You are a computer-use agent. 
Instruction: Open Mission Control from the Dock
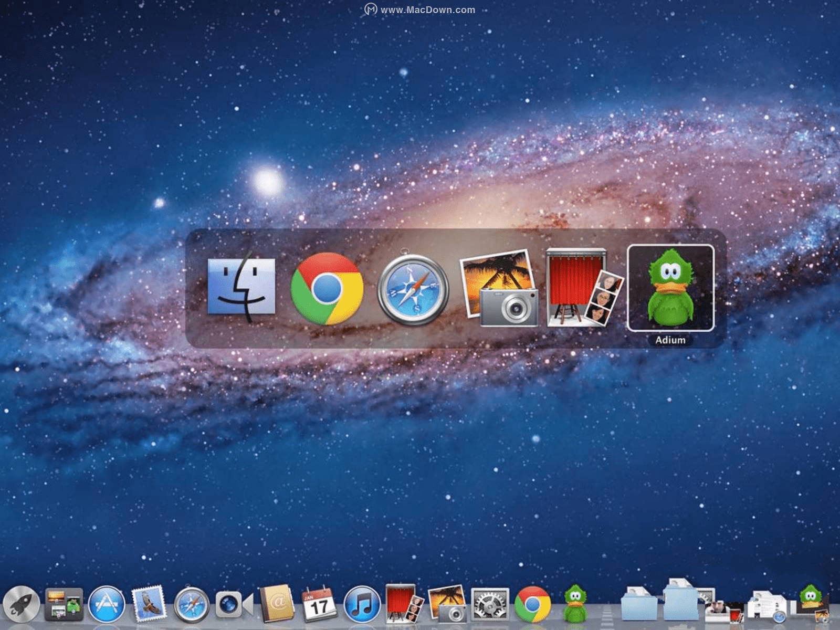click(x=64, y=604)
